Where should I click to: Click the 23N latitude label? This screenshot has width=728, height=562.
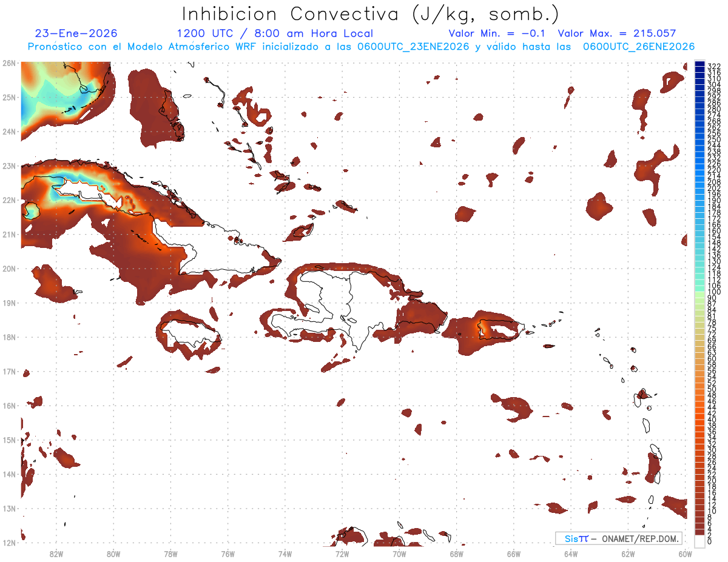tap(9, 166)
